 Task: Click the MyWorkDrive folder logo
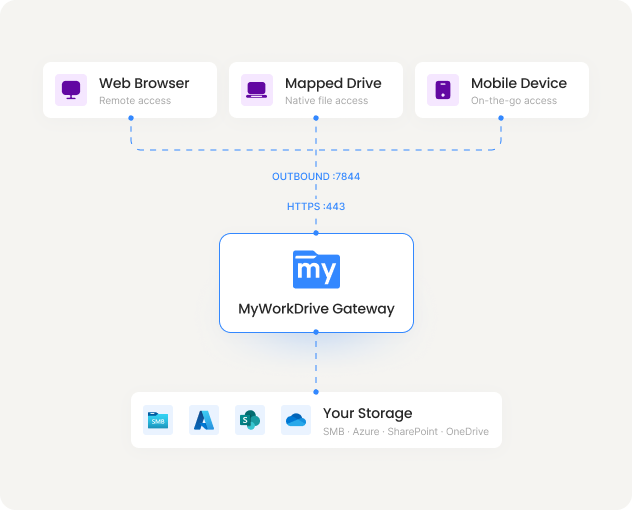pyautogui.click(x=316, y=270)
